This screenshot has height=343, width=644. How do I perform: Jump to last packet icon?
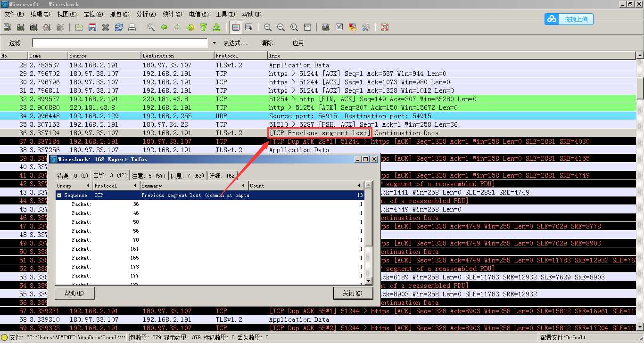[x=217, y=27]
